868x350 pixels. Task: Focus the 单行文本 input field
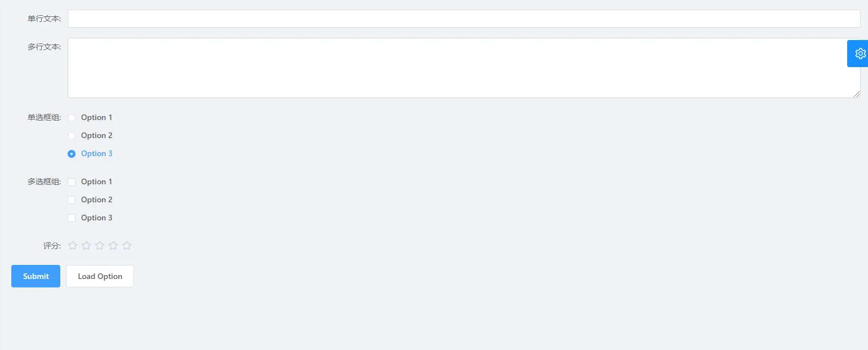(464, 19)
